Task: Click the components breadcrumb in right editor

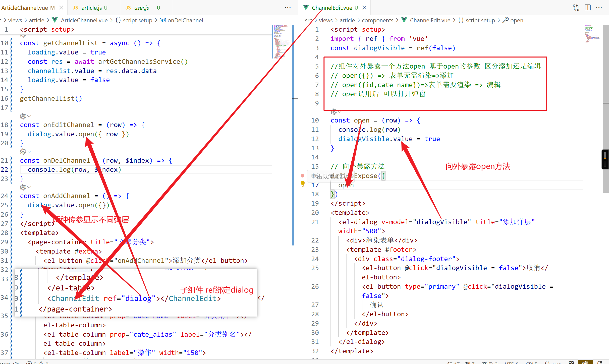Action: 377,20
